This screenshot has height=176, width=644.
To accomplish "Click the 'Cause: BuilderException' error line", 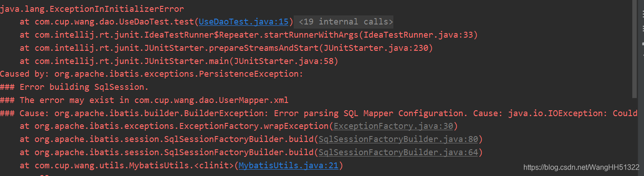I will click(x=319, y=113).
